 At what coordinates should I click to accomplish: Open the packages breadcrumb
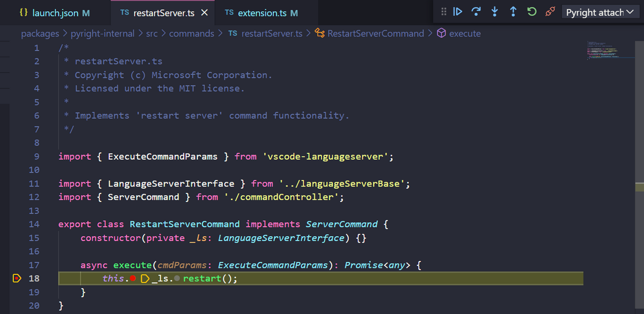pyautogui.click(x=40, y=33)
